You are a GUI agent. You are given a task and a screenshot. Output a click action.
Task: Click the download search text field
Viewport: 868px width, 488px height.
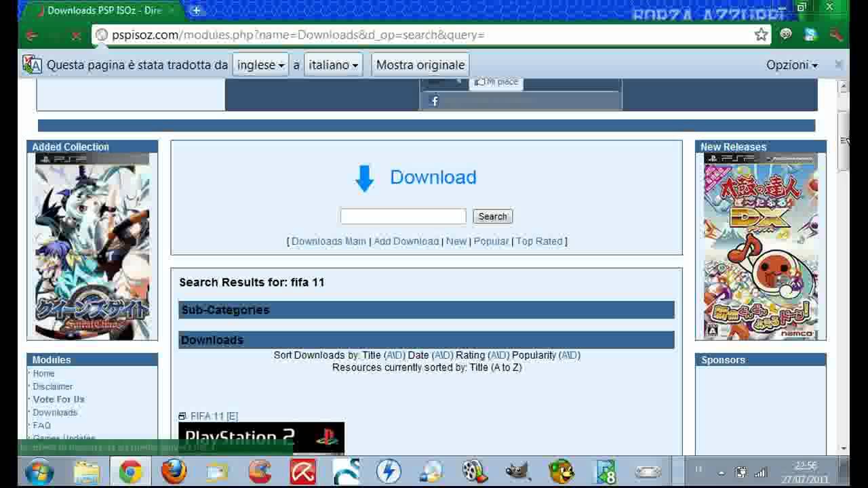click(x=403, y=216)
